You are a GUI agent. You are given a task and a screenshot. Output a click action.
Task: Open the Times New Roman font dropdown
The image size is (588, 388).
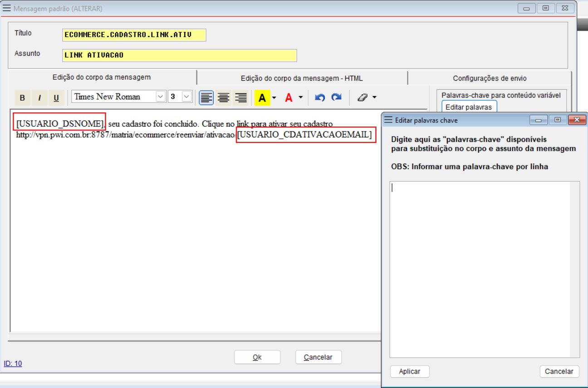coord(161,97)
